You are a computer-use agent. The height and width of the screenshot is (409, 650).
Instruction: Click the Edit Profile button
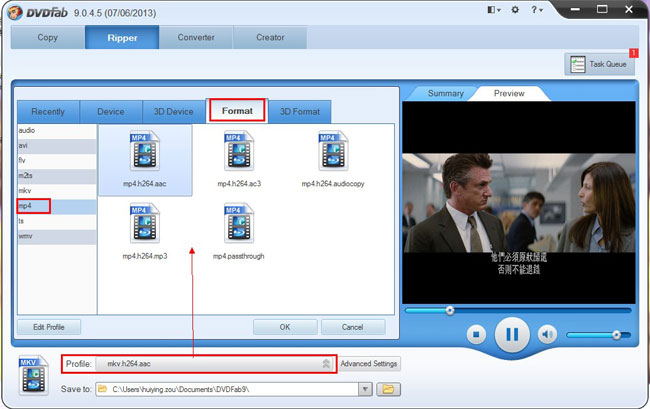coord(49,327)
